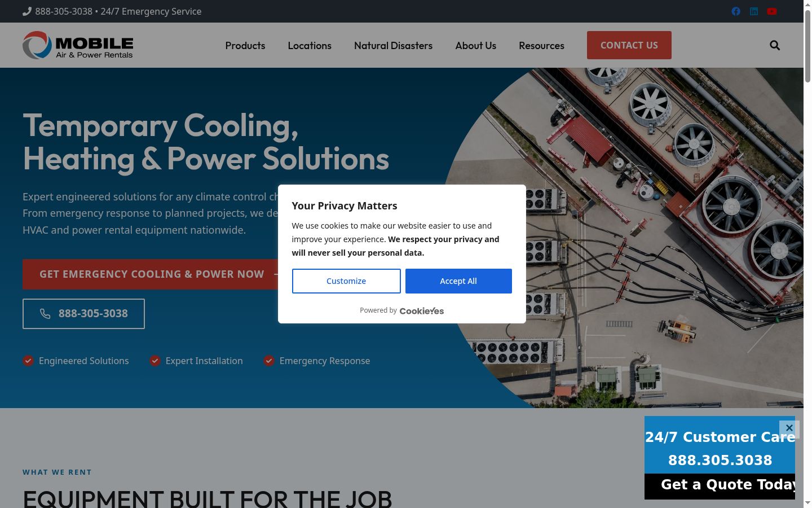Open the YouTube social icon
This screenshot has width=812, height=508.
[772, 11]
